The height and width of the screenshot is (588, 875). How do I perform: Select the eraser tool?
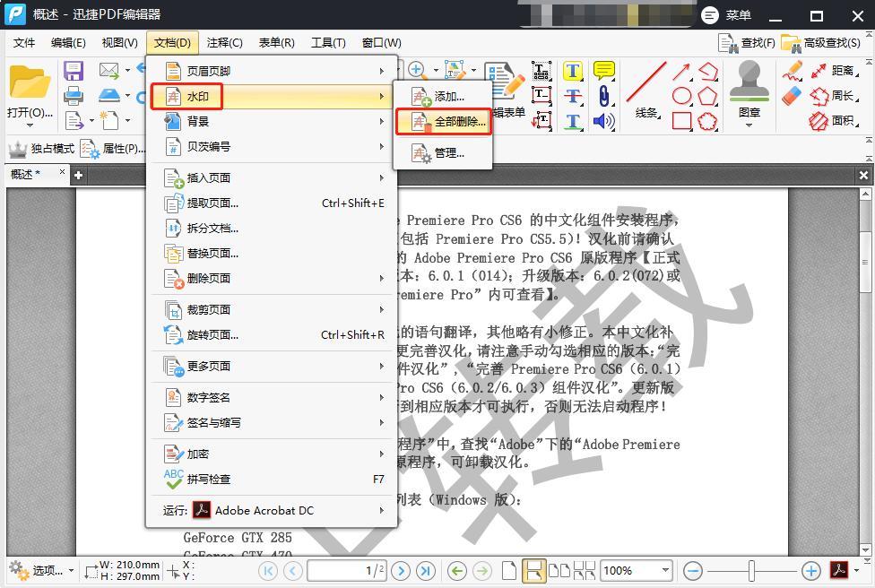(792, 96)
